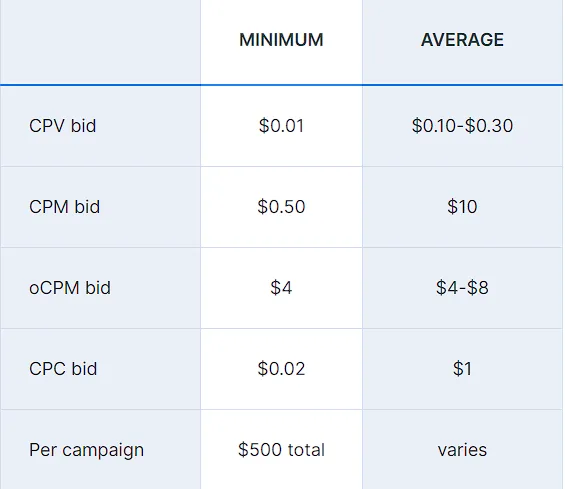Click the empty top-left header cell
565x489 pixels.
[101, 42]
